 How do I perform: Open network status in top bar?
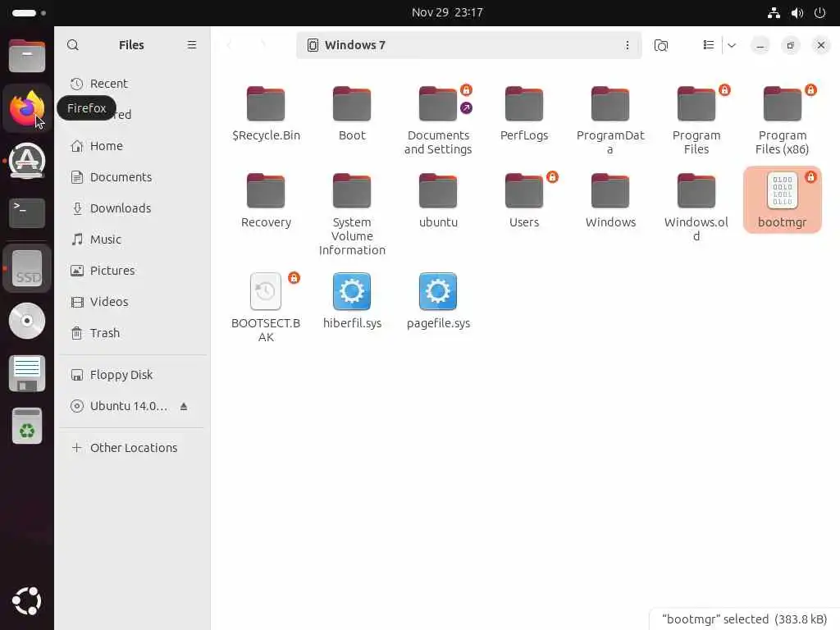[x=774, y=13]
